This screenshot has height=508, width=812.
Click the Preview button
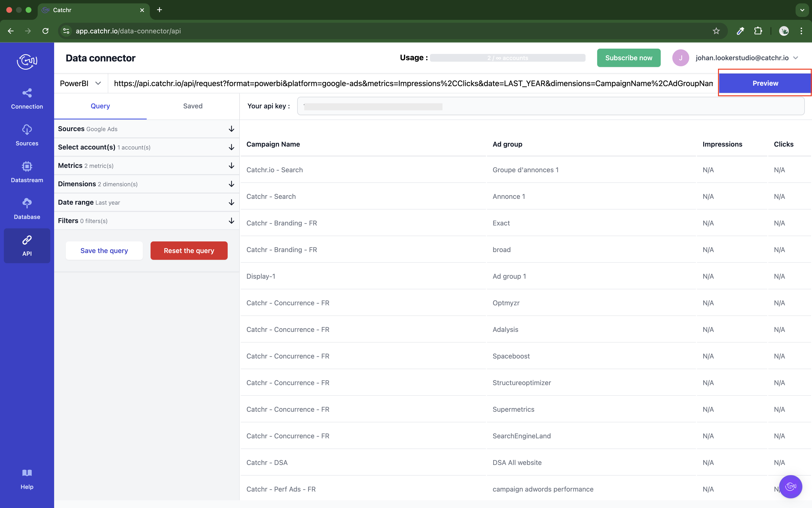765,83
